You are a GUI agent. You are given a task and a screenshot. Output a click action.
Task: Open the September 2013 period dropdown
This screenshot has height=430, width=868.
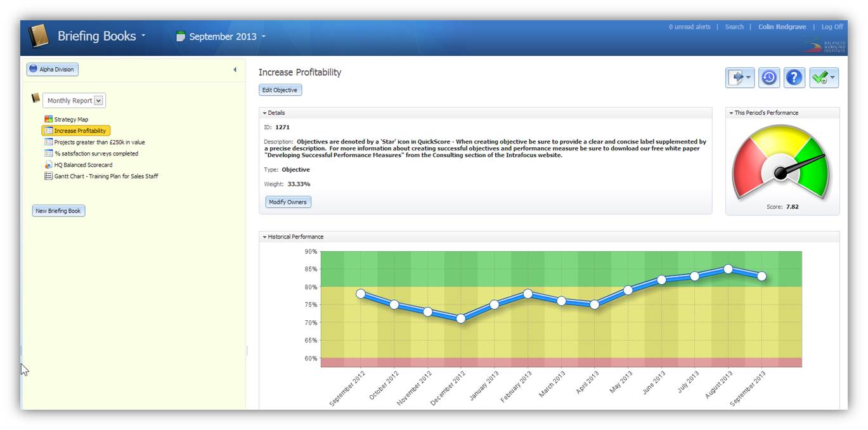(x=221, y=37)
